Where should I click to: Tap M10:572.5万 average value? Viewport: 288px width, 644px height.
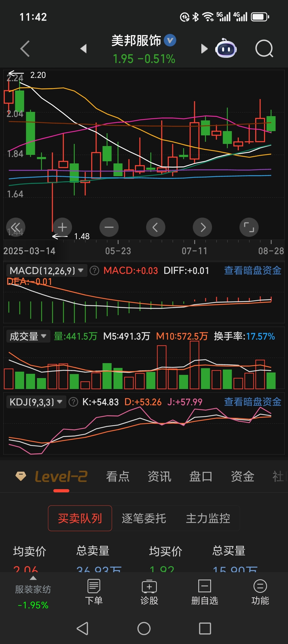[182, 336]
